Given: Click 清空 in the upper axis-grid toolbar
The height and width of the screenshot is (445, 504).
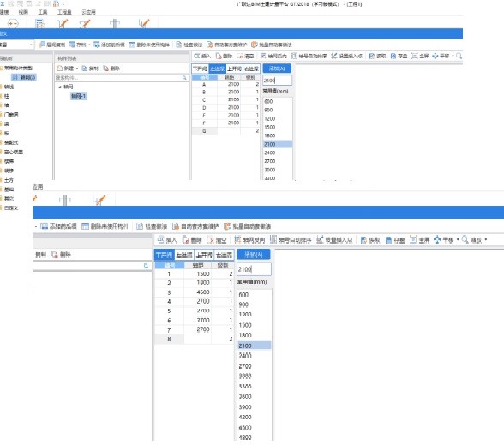Looking at the screenshot, I should click(x=245, y=56).
